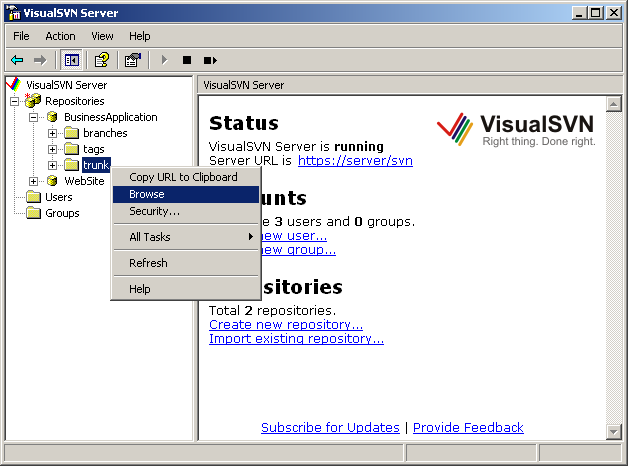Choose Help in the context menu
Viewport: 628px width, 466px height.
click(x=186, y=289)
